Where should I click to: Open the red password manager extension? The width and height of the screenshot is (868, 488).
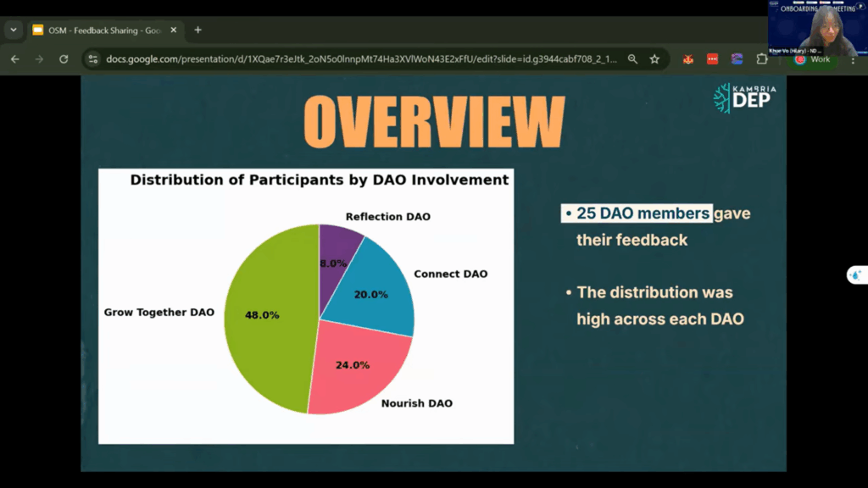712,59
